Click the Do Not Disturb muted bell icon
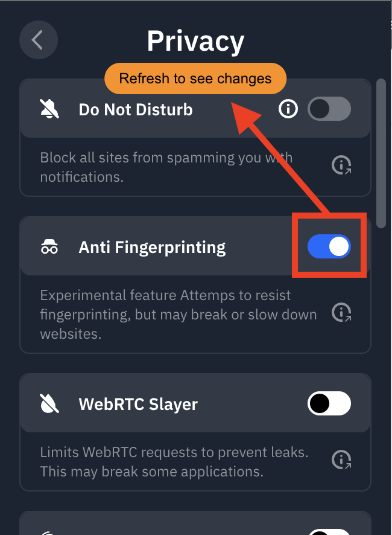392x535 pixels. [x=49, y=109]
